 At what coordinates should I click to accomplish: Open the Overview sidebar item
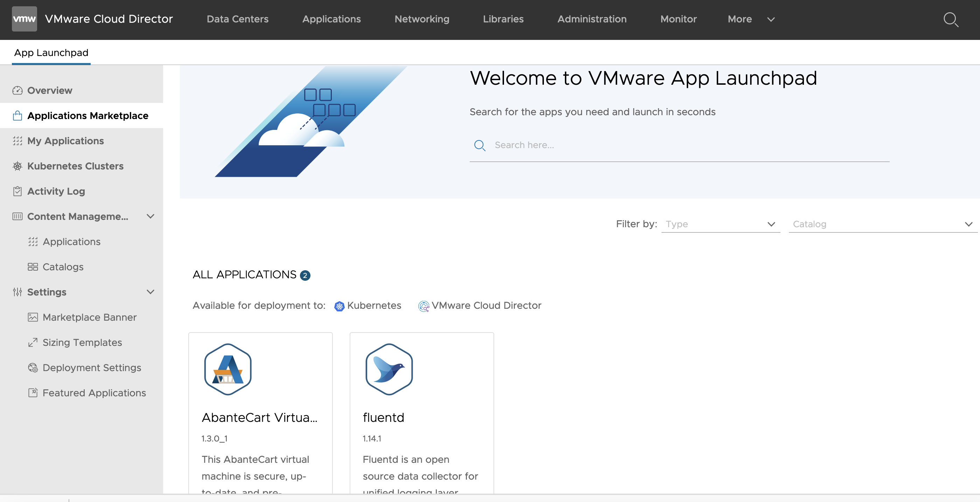pos(49,91)
